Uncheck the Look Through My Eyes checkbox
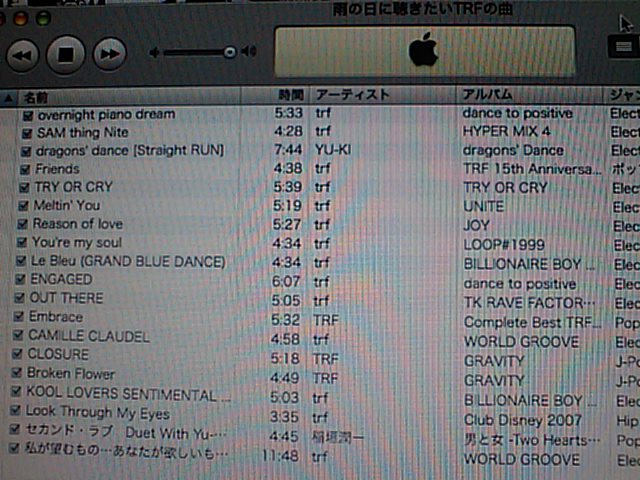The width and height of the screenshot is (640, 480). [16, 411]
